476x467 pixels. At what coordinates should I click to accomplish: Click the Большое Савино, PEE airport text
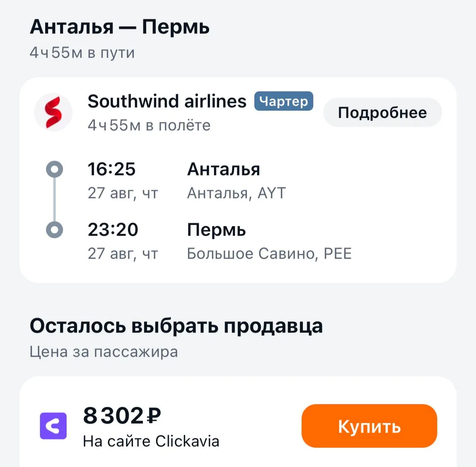click(269, 253)
